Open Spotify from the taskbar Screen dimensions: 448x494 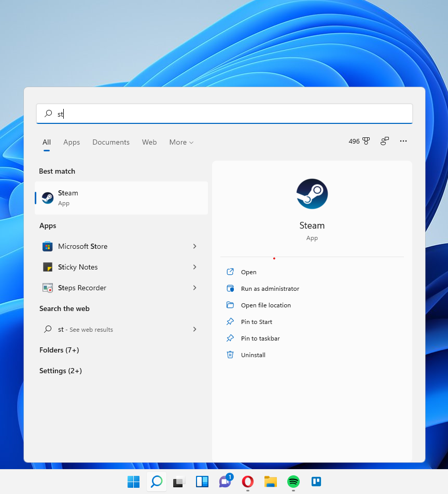pyautogui.click(x=293, y=482)
